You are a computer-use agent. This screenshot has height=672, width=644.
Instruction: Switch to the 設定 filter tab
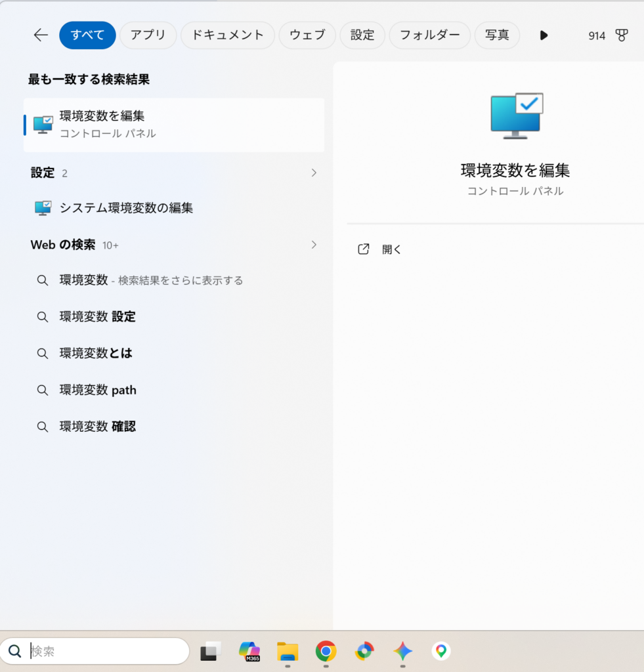(x=362, y=35)
